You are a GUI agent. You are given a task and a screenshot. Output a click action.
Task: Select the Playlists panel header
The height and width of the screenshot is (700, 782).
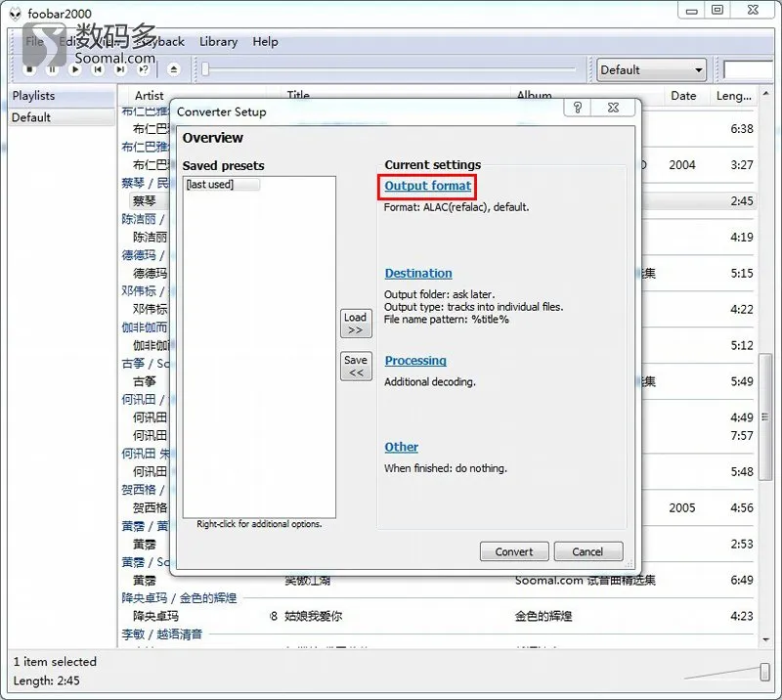coord(62,96)
